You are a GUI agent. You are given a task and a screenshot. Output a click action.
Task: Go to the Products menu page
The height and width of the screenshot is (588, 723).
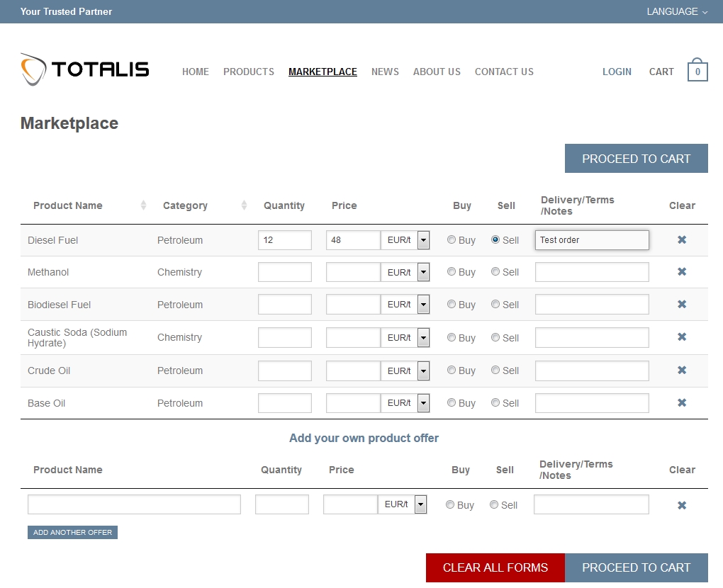click(249, 72)
